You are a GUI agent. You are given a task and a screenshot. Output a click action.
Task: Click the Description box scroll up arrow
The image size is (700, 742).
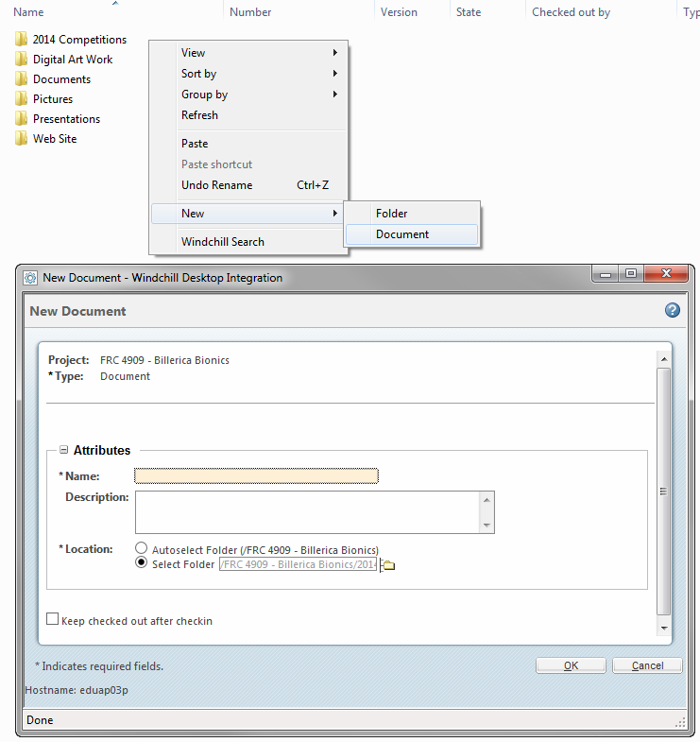click(487, 500)
